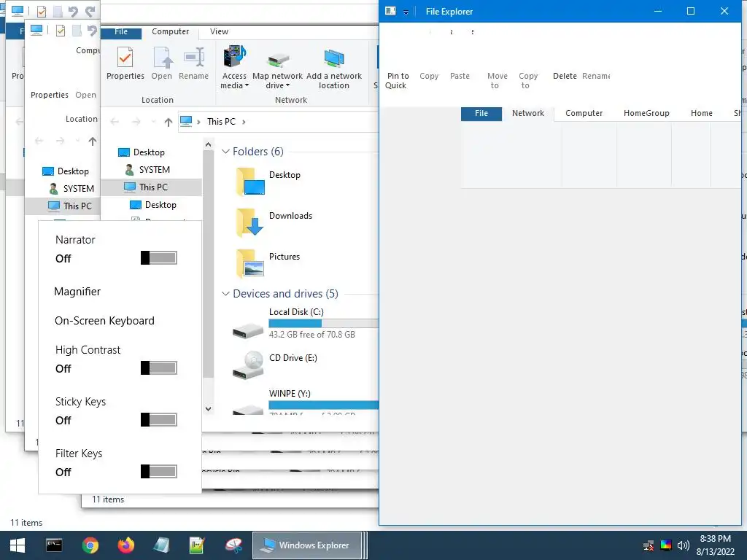
Task: Toggle the Narrator switch
Action: tap(159, 257)
